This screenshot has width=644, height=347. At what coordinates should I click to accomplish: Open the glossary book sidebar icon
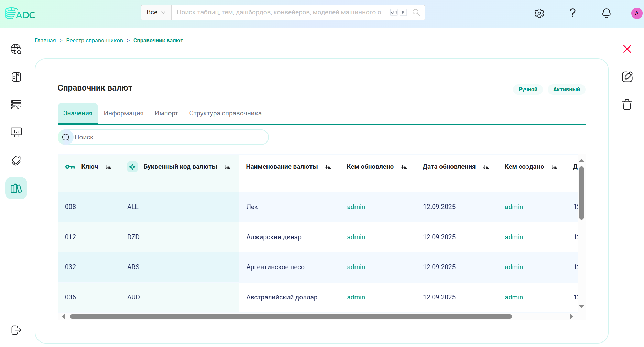(16, 77)
